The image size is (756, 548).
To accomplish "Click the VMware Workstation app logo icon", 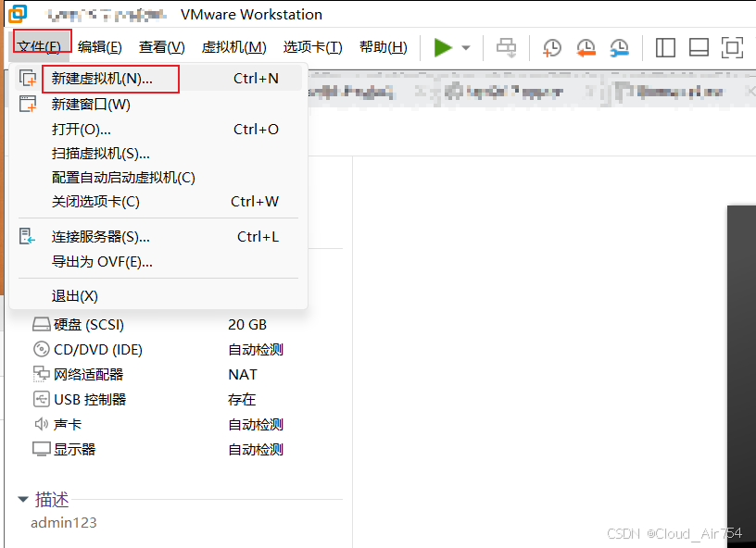I will [18, 14].
